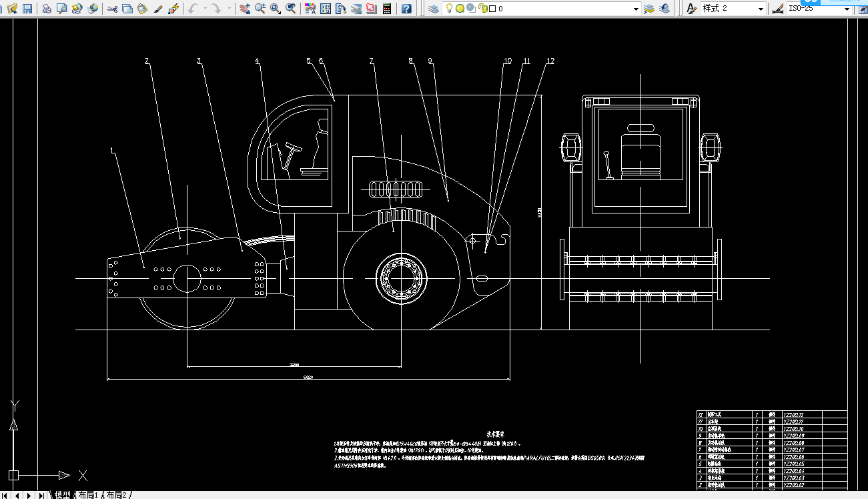Toggle layer 0 on/off lightbulb

pos(450,9)
